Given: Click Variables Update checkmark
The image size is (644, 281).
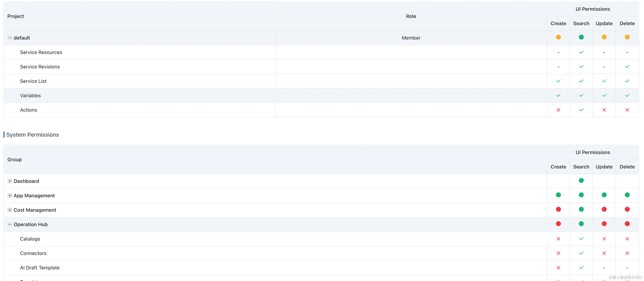Looking at the screenshot, I should 604,96.
